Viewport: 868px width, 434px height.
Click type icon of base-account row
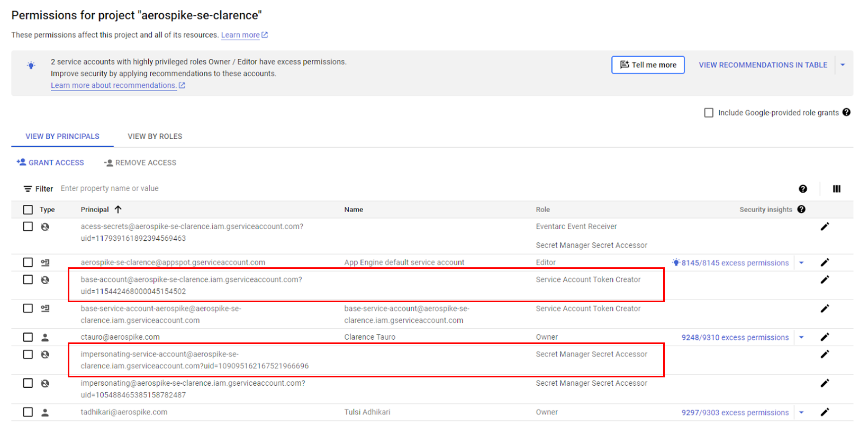click(45, 280)
